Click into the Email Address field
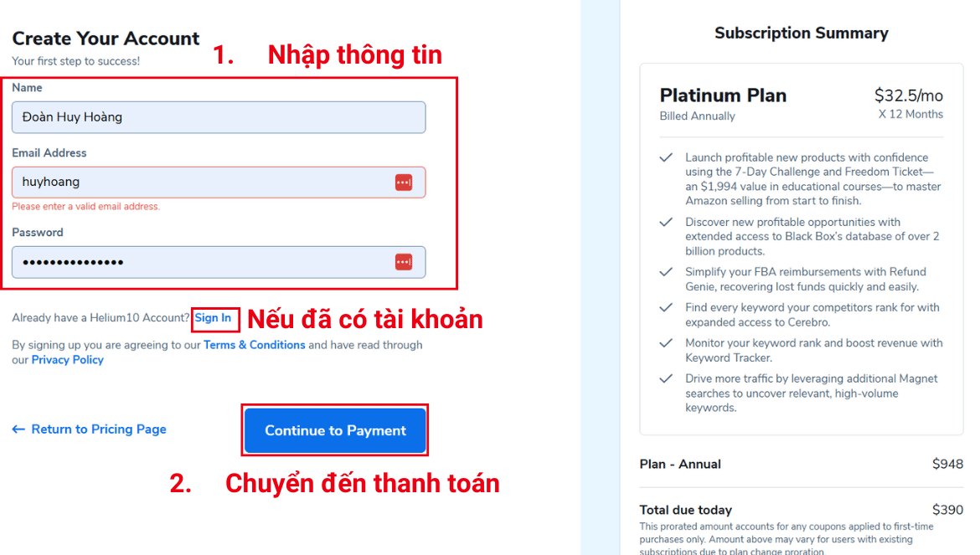The image size is (980, 555). pos(201,182)
